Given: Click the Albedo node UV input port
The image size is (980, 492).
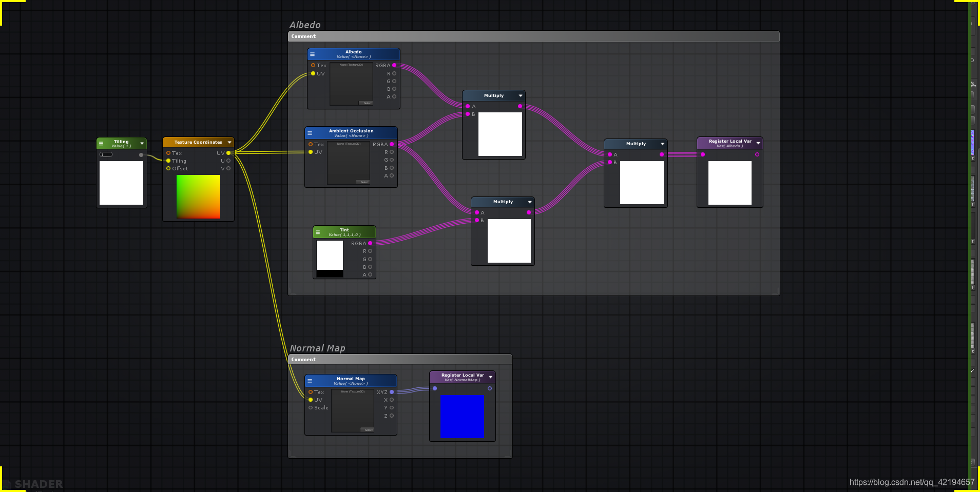Looking at the screenshot, I should (313, 73).
